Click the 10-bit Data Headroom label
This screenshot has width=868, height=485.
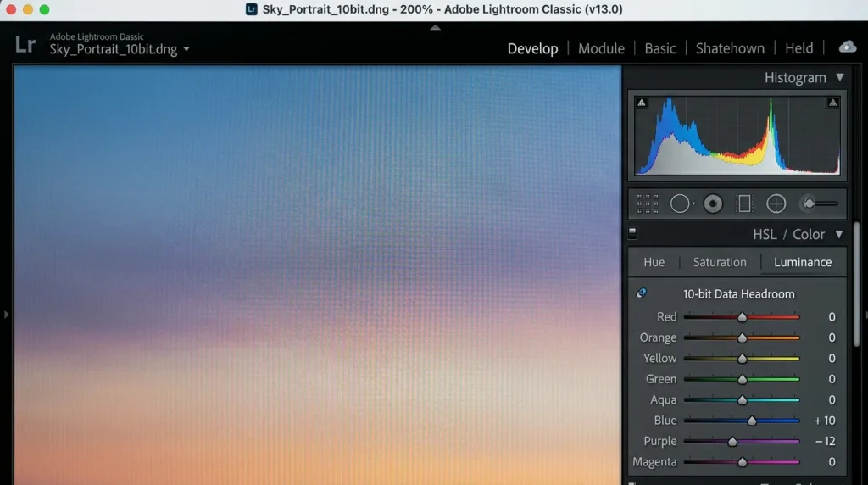coord(738,294)
